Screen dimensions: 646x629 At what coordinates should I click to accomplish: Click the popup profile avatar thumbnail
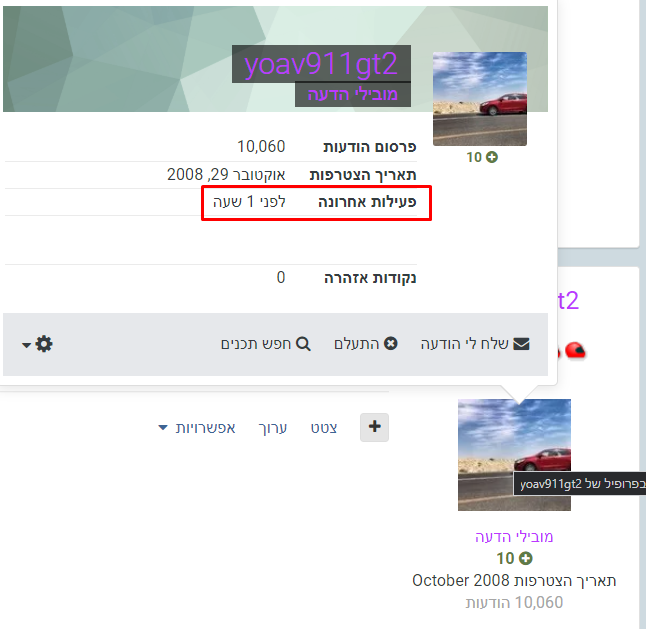click(x=480, y=99)
